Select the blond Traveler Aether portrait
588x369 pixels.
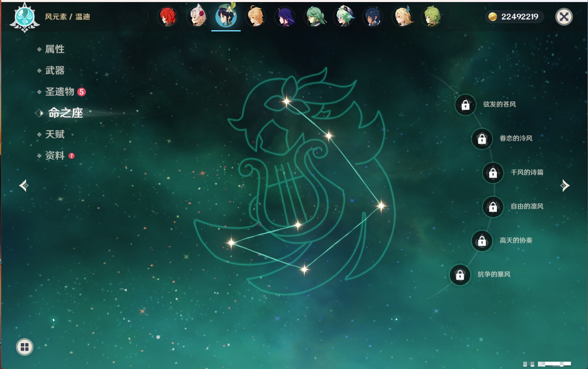[x=256, y=17]
